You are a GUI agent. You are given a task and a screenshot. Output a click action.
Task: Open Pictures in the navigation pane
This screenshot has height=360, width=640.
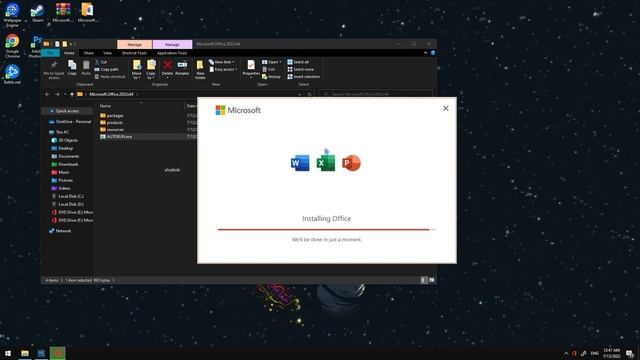[x=62, y=180]
